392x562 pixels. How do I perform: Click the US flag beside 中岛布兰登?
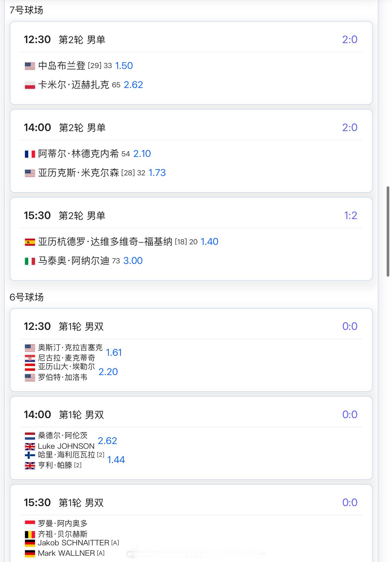point(30,66)
